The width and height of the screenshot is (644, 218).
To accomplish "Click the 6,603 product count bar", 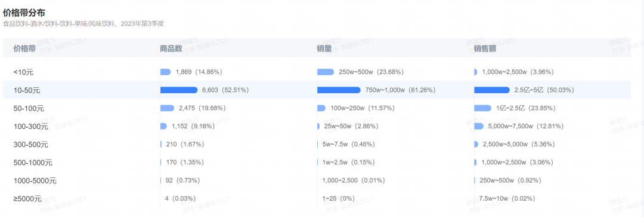I will coord(179,90).
